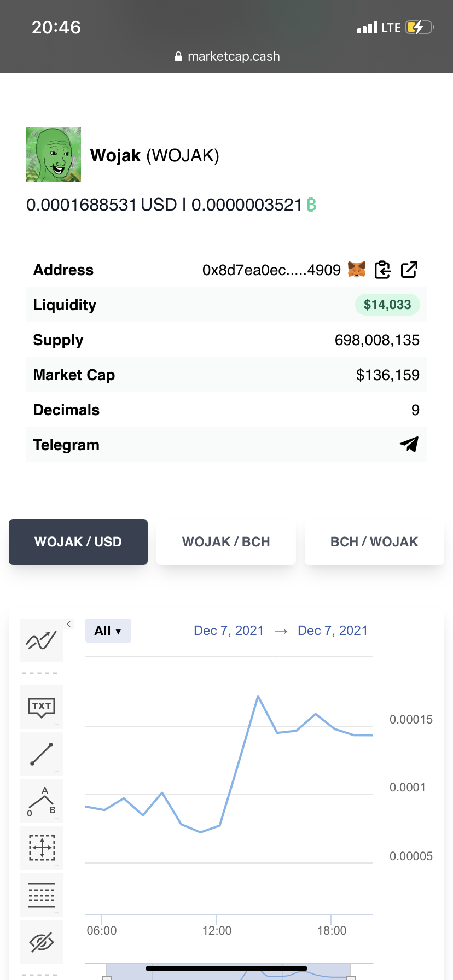Switch to the WOJAK / BCH tab

tap(226, 542)
